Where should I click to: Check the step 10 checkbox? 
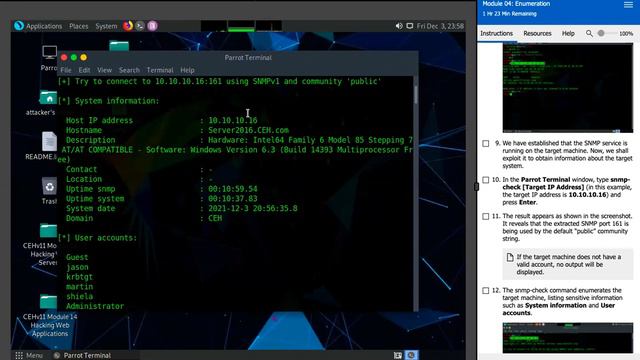click(x=486, y=180)
